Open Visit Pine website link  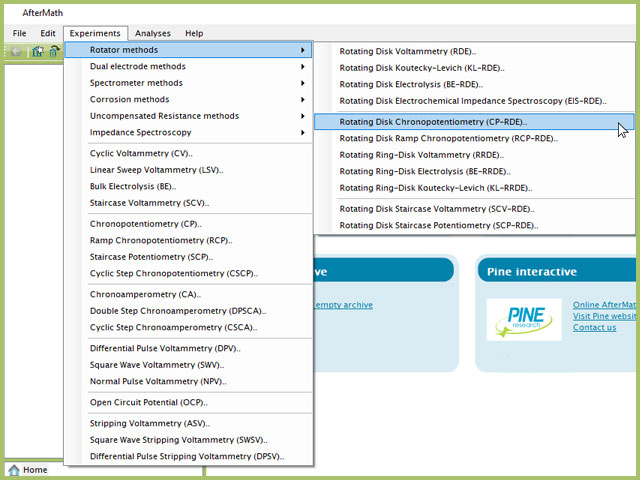(x=604, y=316)
